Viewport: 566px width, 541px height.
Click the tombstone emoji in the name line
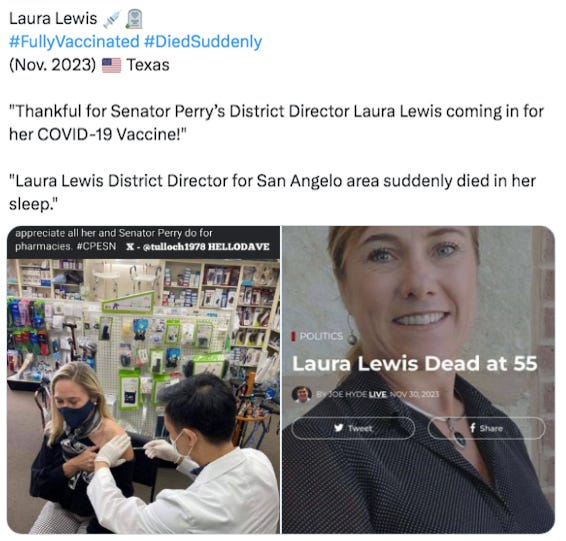coord(134,19)
